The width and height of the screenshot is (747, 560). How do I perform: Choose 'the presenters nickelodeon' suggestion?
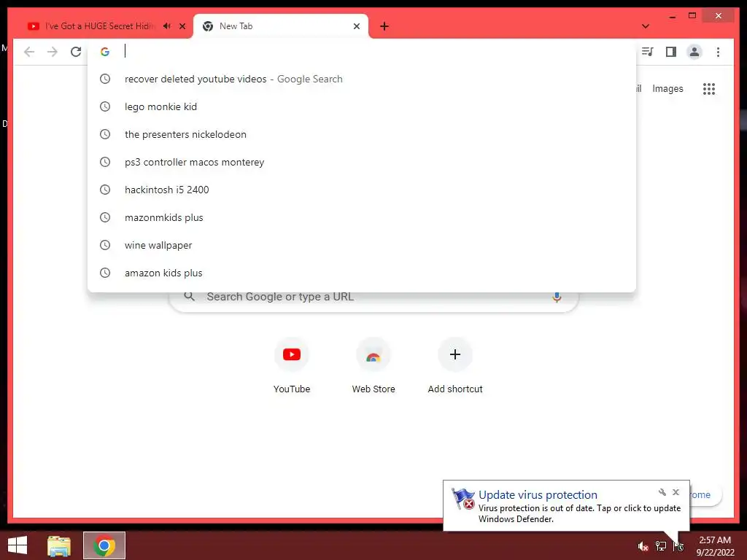click(x=362, y=134)
